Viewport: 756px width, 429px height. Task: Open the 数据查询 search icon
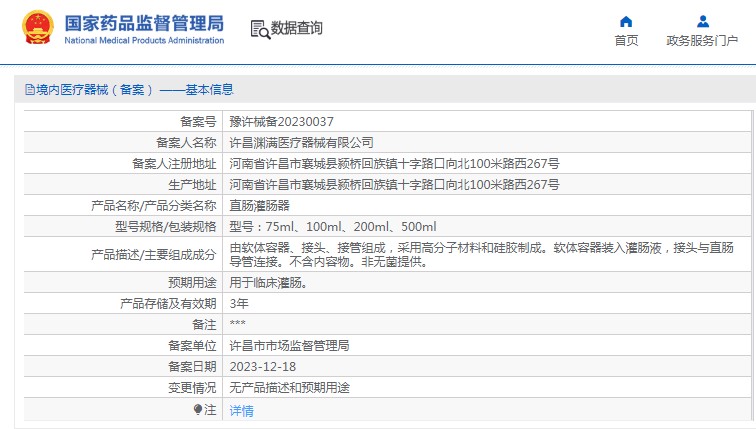point(260,29)
